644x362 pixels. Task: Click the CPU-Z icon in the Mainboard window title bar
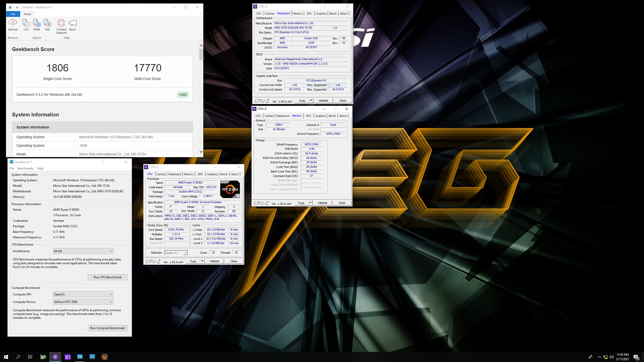click(255, 7)
